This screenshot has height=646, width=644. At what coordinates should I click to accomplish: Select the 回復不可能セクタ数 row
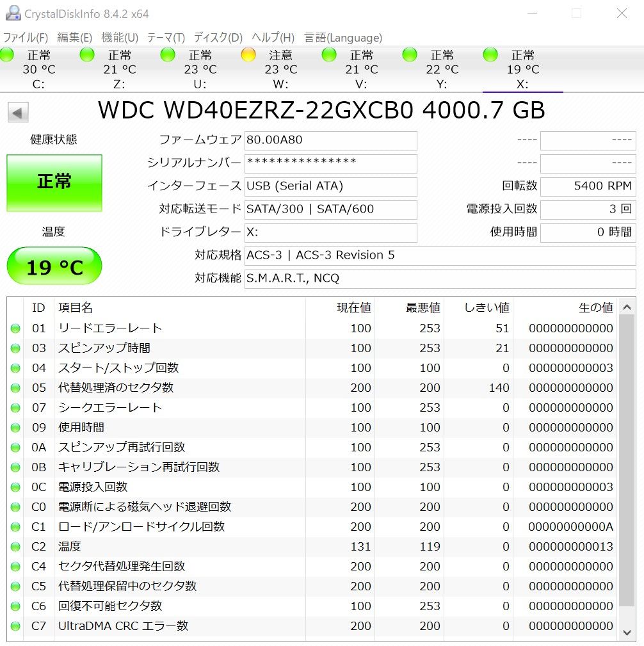[312, 606]
